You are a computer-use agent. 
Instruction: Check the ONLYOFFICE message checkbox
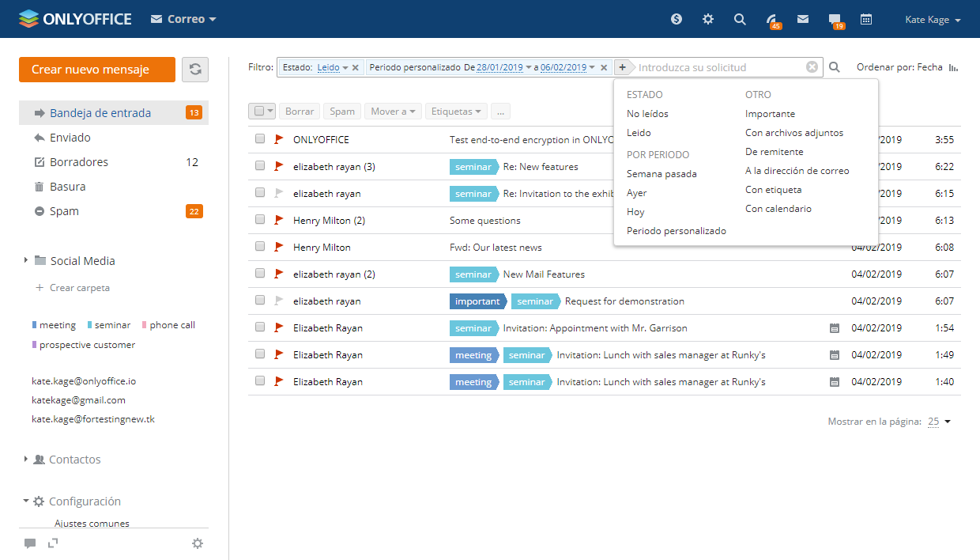click(x=260, y=140)
